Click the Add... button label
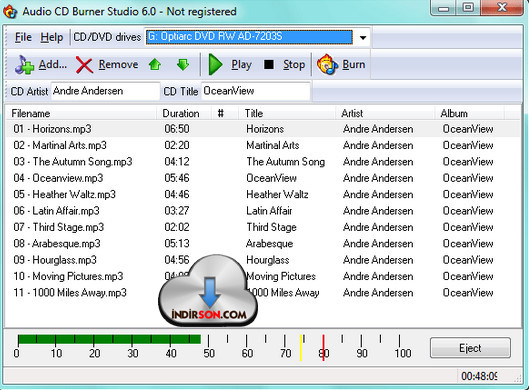529x390 pixels. pos(53,64)
